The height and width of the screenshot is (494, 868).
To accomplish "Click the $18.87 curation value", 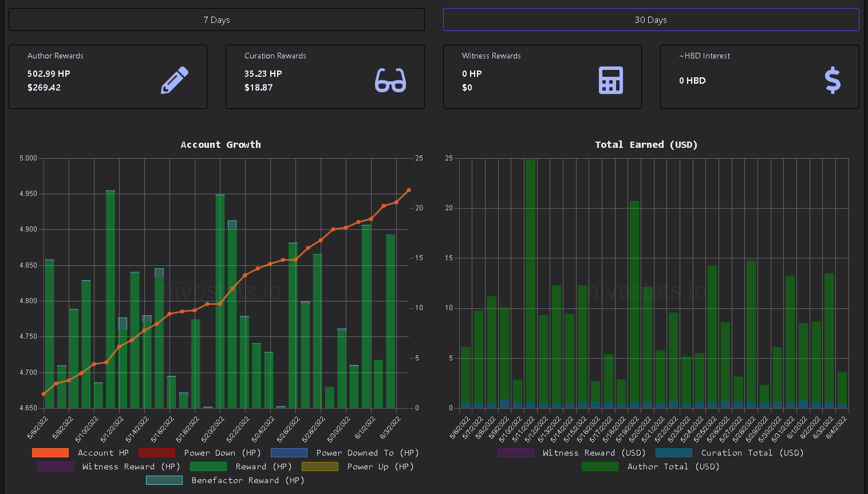I will [259, 88].
